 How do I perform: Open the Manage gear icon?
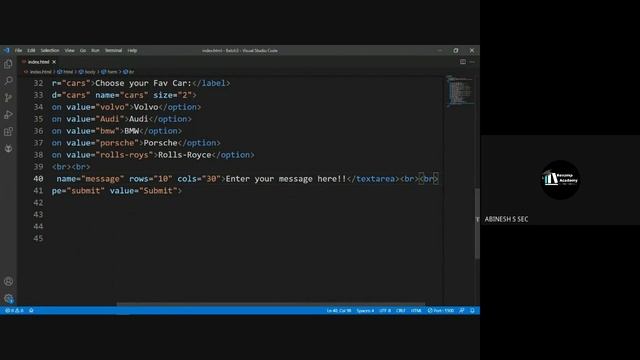pos(8,298)
